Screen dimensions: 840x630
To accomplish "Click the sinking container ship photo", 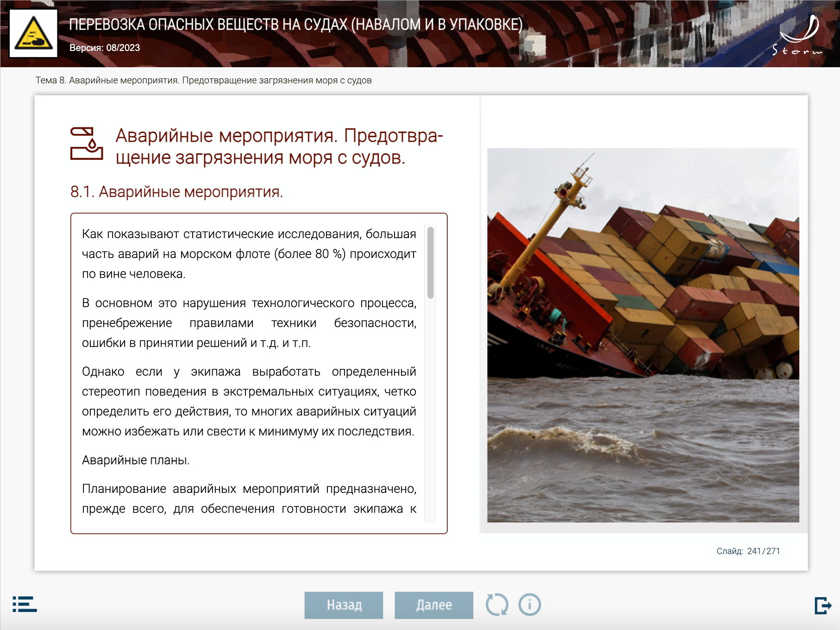I will pyautogui.click(x=643, y=335).
